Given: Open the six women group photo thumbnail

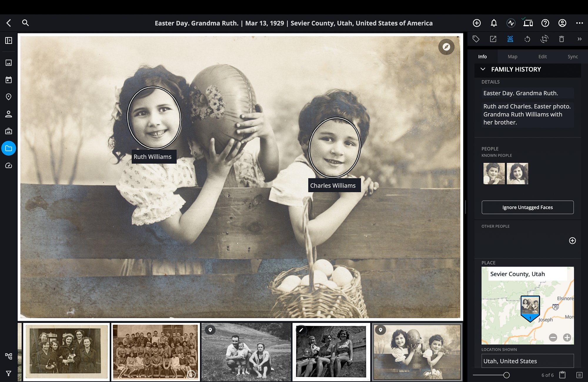Looking at the screenshot, I should [66, 352].
